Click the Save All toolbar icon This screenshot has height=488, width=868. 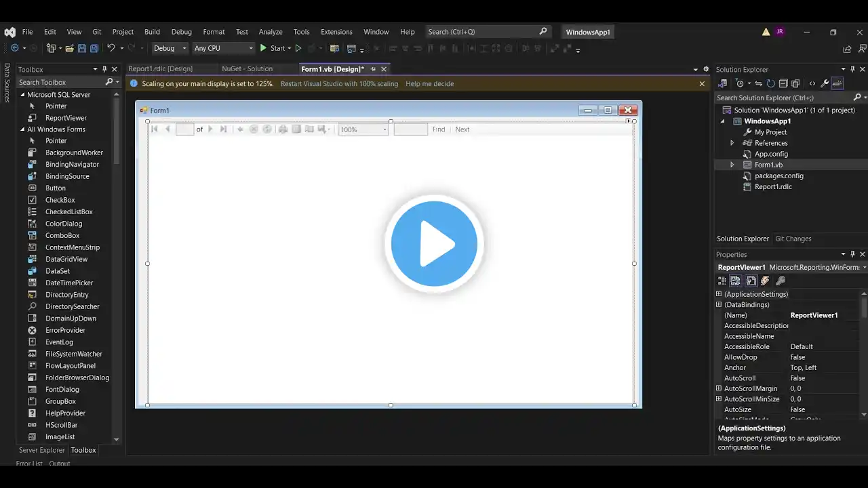[x=94, y=48]
